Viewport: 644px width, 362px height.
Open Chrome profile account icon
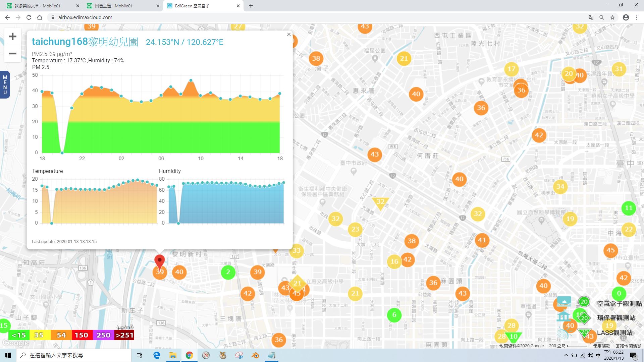(x=626, y=17)
